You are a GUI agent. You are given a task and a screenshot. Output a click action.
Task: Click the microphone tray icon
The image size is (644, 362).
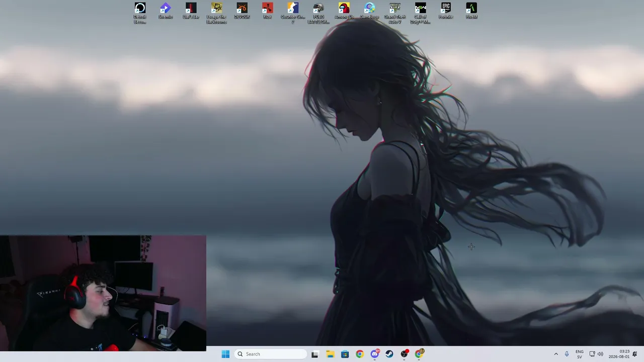point(567,354)
